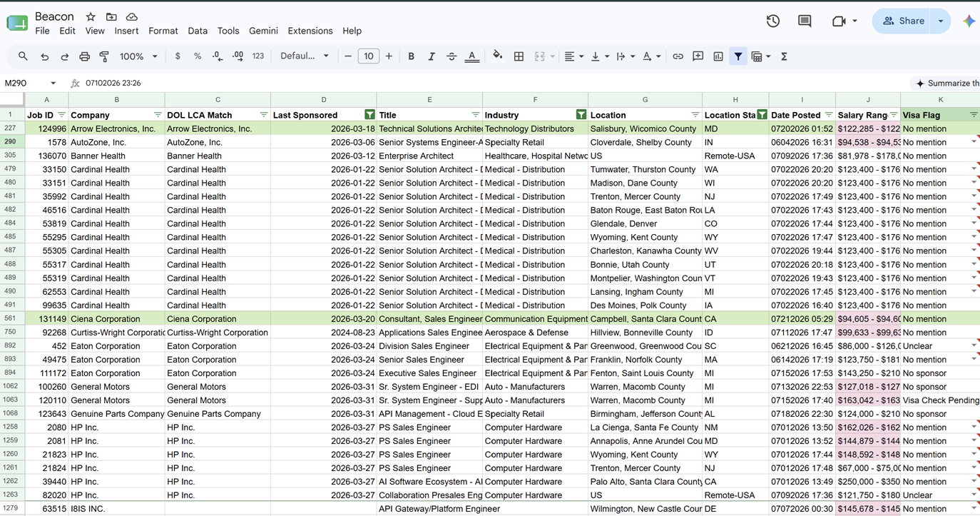Format as currency with dollar icon
980x516 pixels.
pyautogui.click(x=178, y=56)
